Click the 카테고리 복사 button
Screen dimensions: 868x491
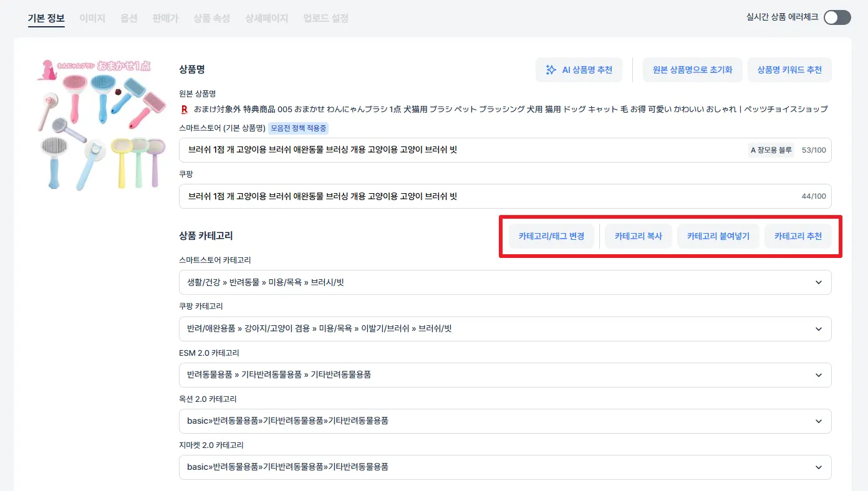639,236
